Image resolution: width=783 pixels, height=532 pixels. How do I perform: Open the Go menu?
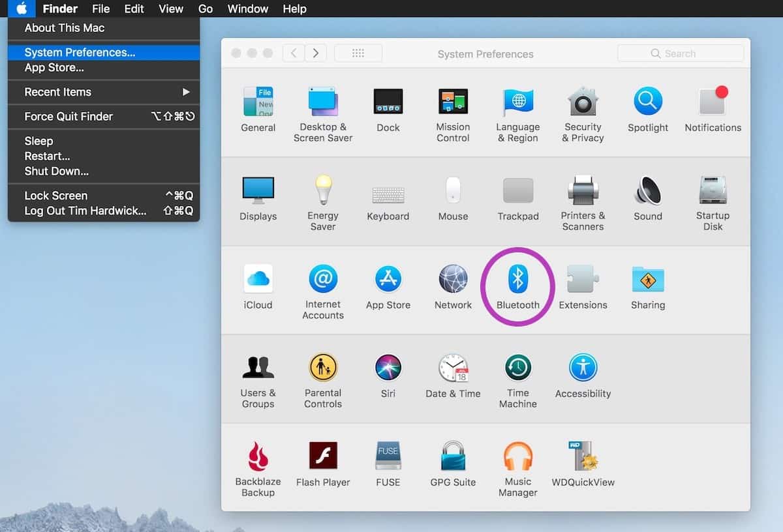[x=206, y=8]
